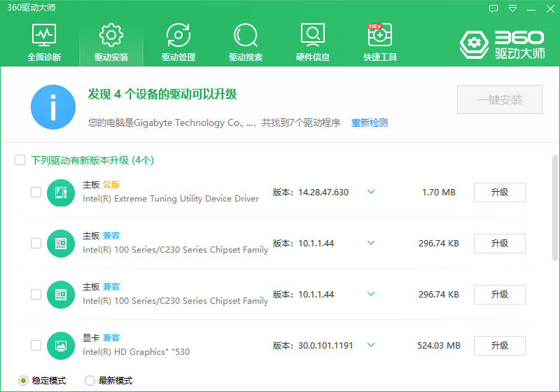
Task: Open the main menu triangle icon in the title bar
Action: pyautogui.click(x=513, y=8)
